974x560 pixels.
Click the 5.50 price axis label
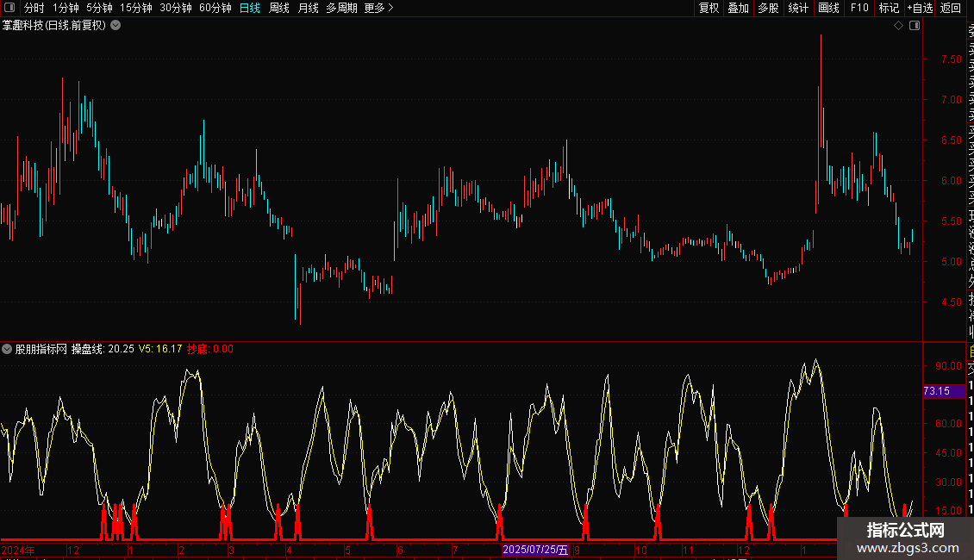pyautogui.click(x=951, y=221)
